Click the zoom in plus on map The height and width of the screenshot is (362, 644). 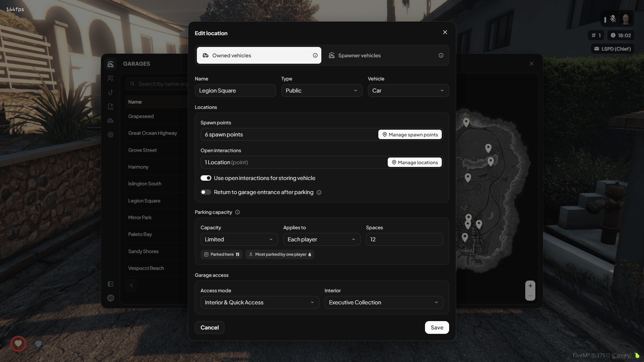click(x=530, y=286)
